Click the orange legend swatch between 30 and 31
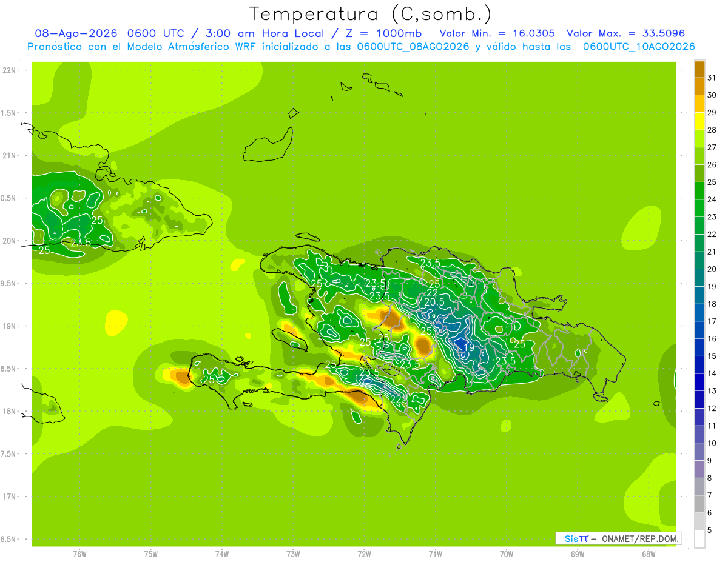This screenshot has width=728, height=562. point(699,87)
